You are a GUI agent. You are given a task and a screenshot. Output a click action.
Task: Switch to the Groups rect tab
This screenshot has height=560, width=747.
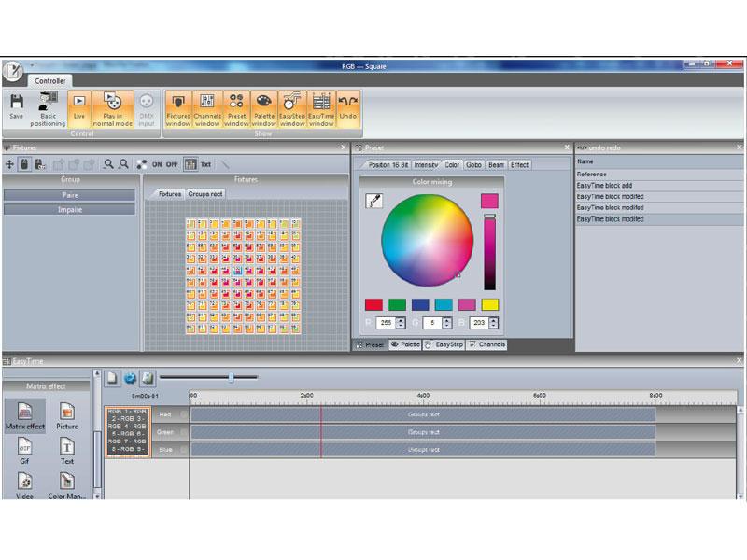[204, 194]
